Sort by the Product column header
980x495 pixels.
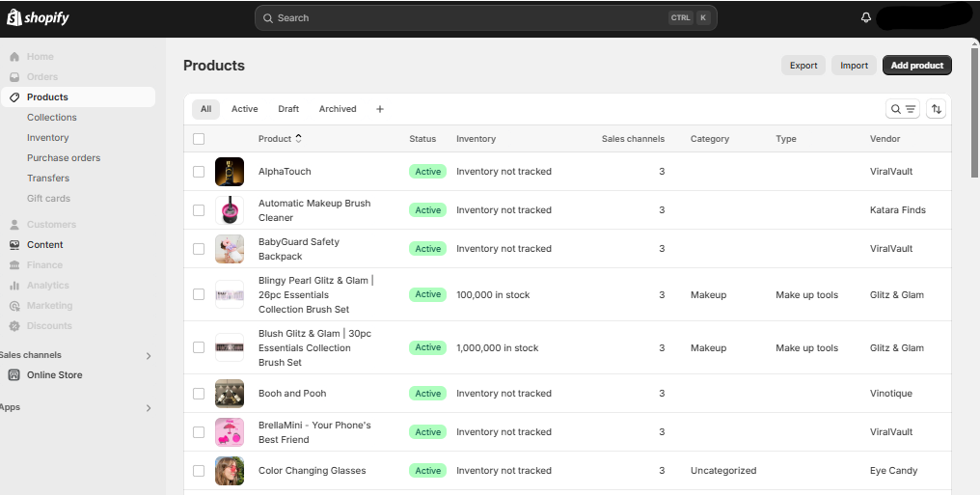tap(280, 139)
